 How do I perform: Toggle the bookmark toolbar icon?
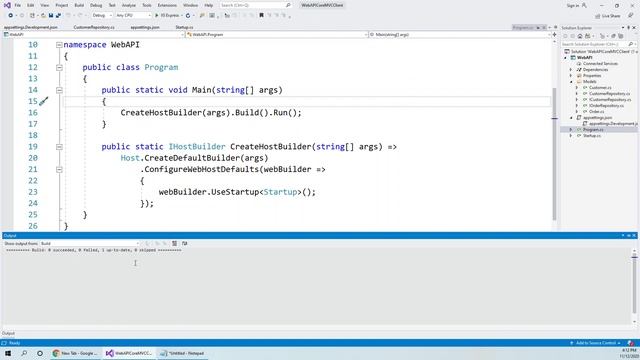(x=261, y=16)
